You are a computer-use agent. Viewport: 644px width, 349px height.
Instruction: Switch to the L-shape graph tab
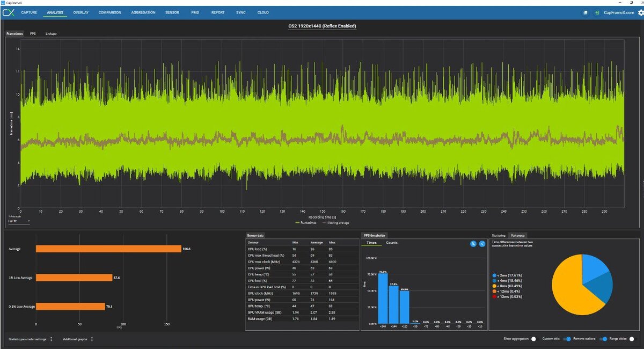tap(51, 33)
